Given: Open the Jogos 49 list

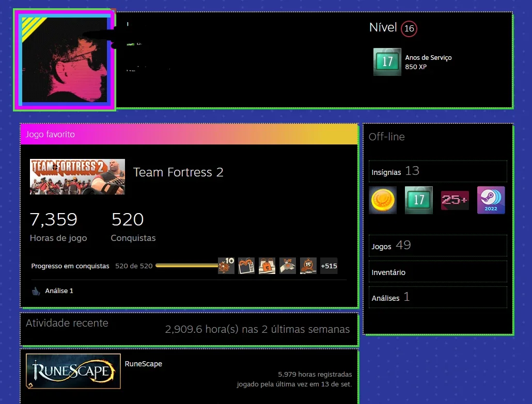Looking at the screenshot, I should [437, 246].
